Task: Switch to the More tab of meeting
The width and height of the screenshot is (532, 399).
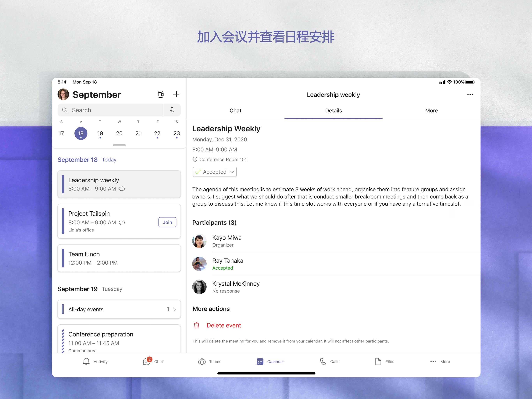Action: 431,111
